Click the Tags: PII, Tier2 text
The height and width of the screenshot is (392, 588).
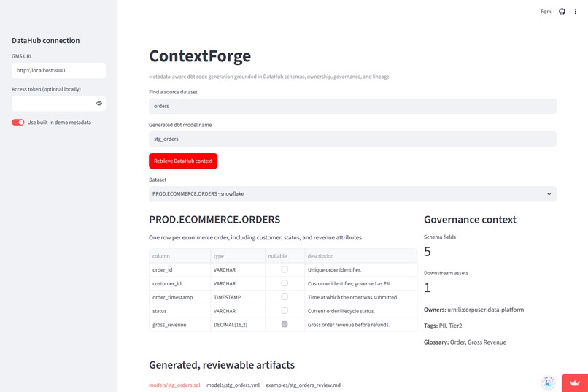click(443, 326)
